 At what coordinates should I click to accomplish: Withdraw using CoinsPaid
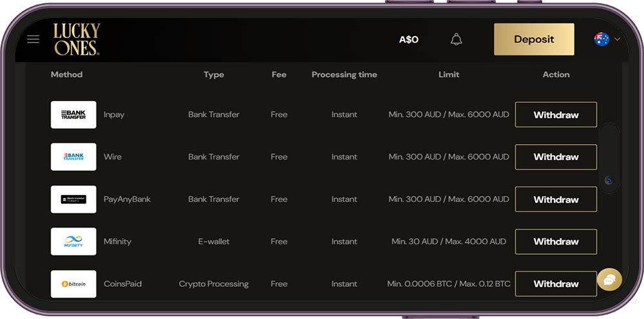pos(556,284)
